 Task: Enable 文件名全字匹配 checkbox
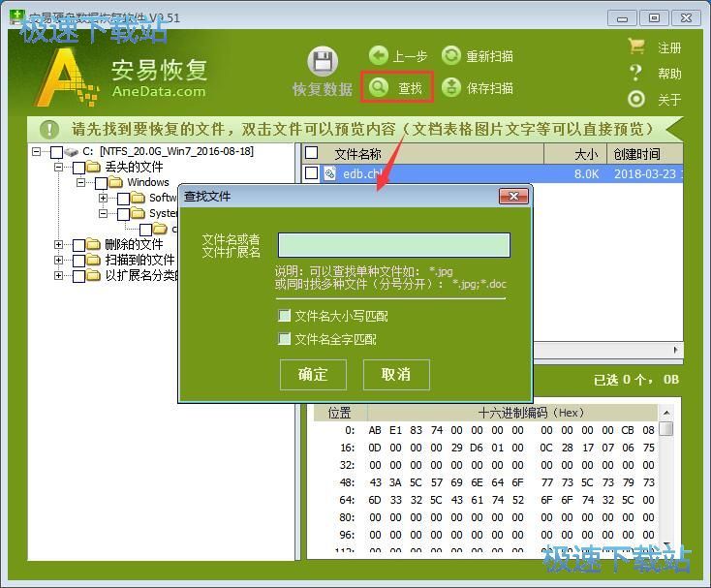285,339
